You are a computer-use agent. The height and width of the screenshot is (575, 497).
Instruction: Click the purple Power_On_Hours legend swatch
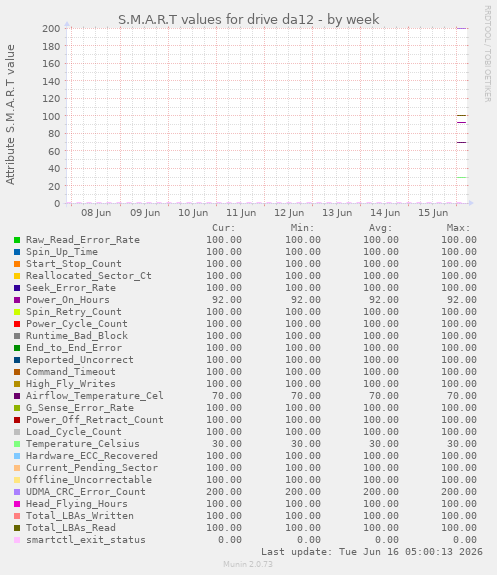pos(17,300)
